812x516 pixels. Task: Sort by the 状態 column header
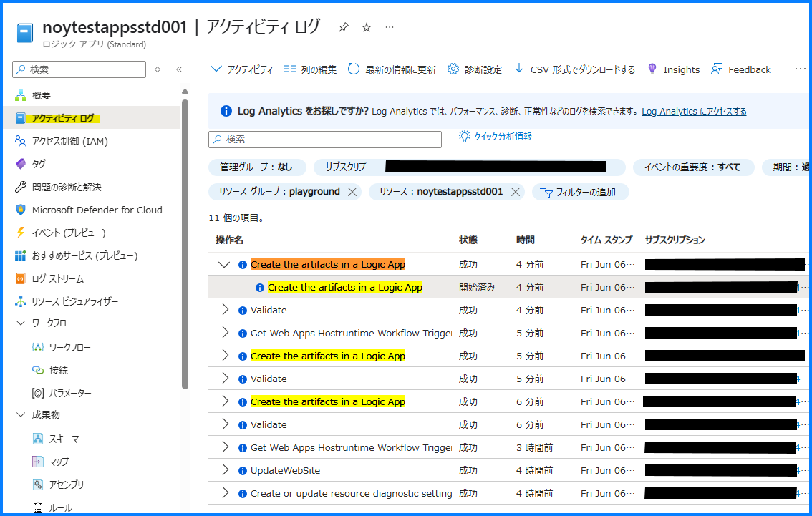(x=468, y=240)
